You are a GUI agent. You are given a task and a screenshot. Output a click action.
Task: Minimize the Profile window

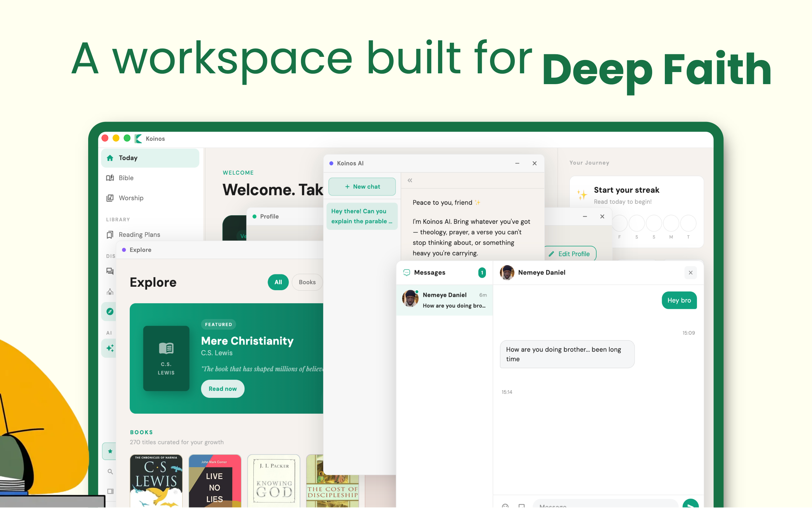click(x=585, y=216)
